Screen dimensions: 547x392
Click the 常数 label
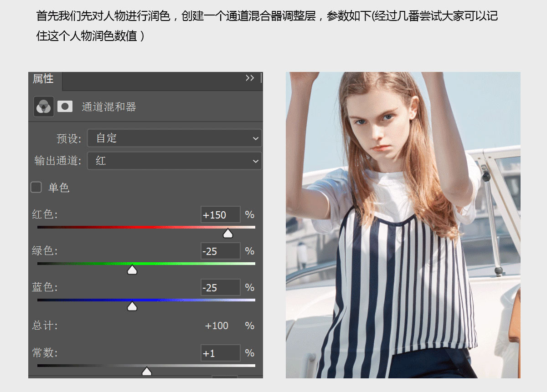pyautogui.click(x=45, y=353)
